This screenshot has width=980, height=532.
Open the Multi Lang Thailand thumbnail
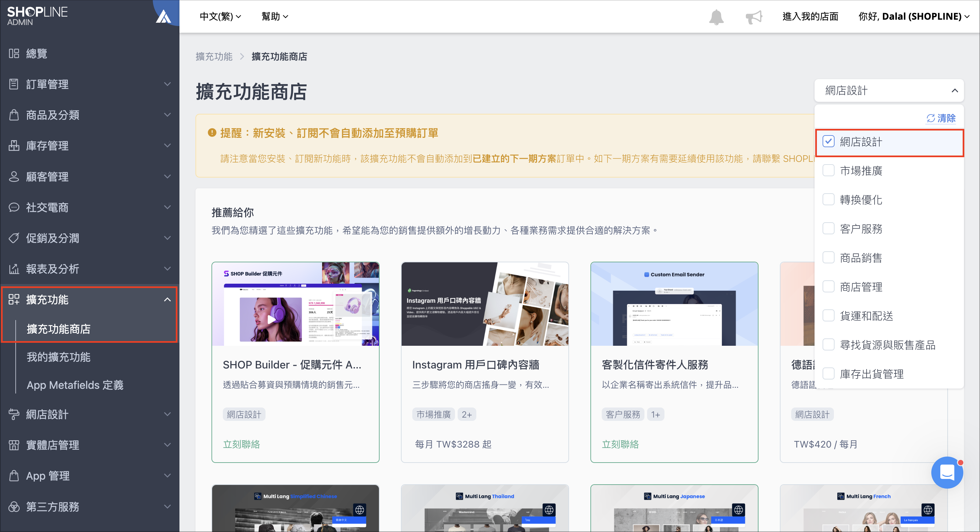point(485,508)
